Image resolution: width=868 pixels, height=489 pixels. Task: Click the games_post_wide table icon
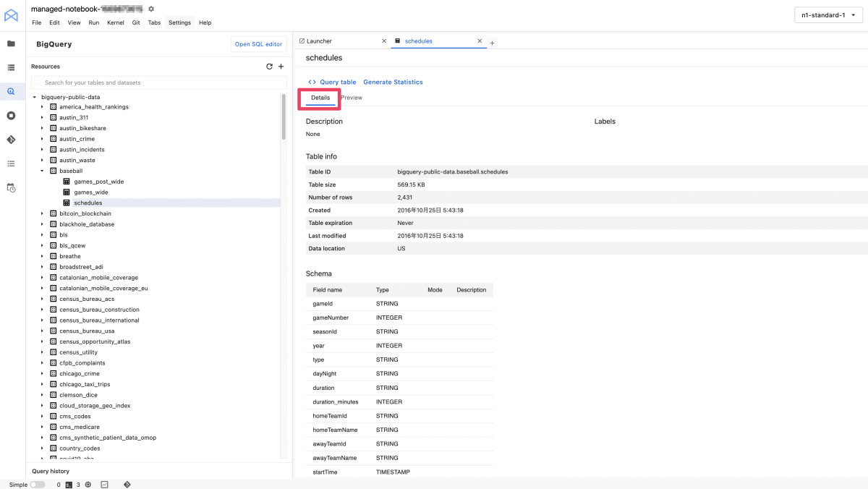(67, 182)
